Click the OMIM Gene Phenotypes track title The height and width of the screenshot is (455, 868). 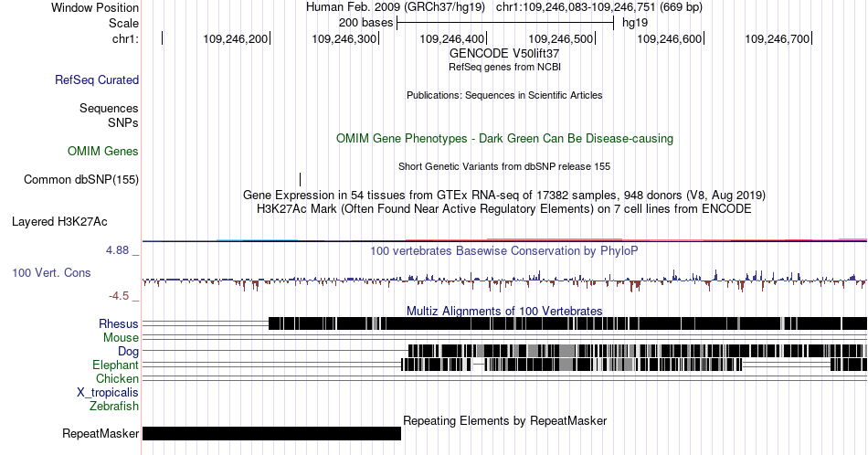(x=504, y=138)
